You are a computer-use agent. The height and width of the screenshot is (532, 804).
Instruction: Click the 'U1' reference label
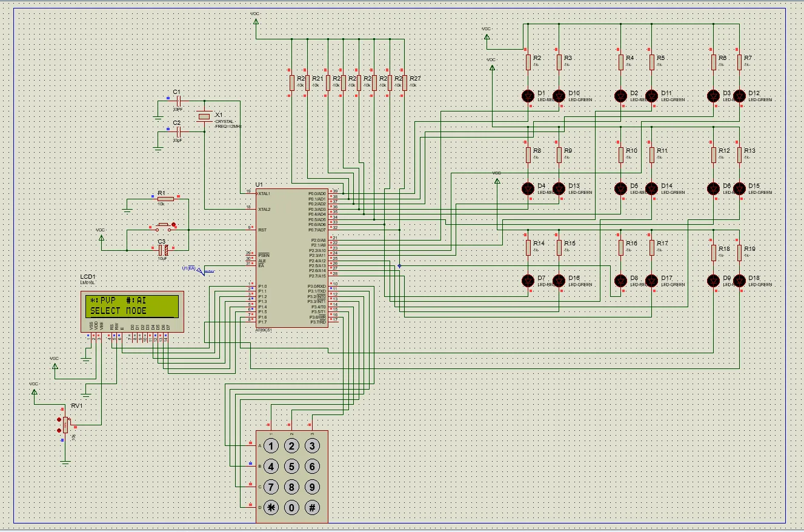click(x=259, y=184)
